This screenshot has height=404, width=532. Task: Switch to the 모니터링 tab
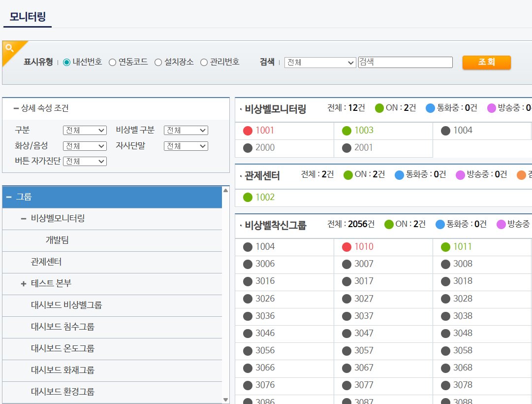click(x=27, y=15)
